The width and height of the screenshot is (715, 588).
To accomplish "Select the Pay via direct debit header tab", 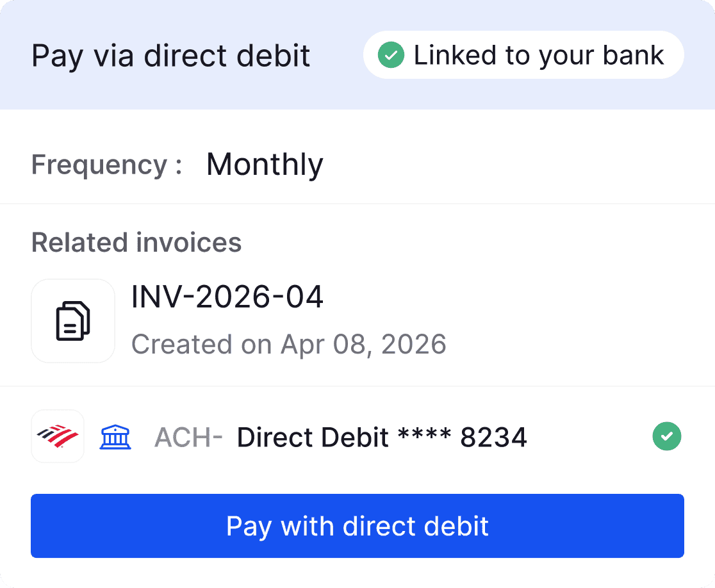I will tap(170, 55).
